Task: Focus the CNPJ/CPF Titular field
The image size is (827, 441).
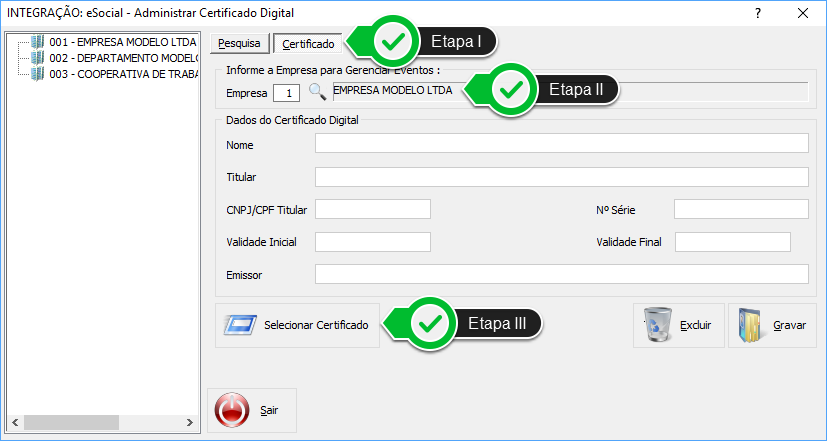Action: [x=373, y=209]
